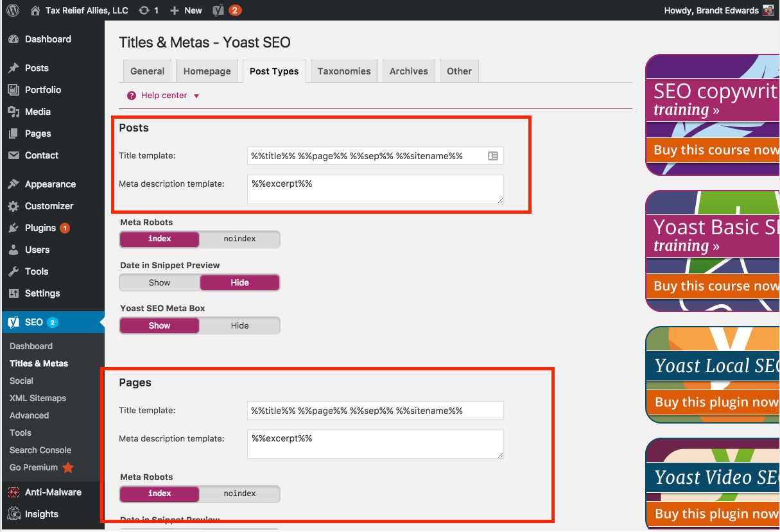Click the Dashboard gauge icon in the sidebar
Viewport: 780px width, 532px height.
(13, 39)
